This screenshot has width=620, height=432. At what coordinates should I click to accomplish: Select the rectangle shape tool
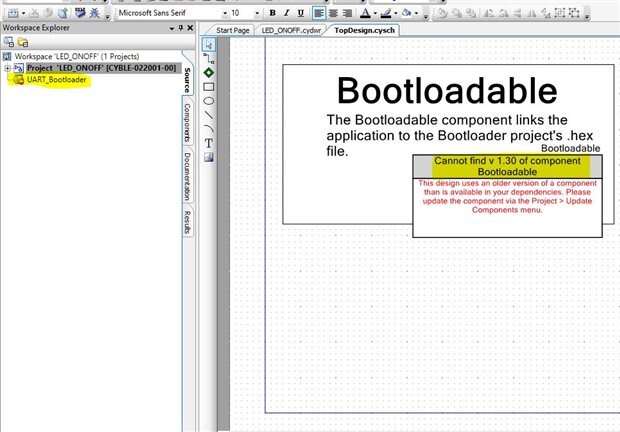[209, 87]
